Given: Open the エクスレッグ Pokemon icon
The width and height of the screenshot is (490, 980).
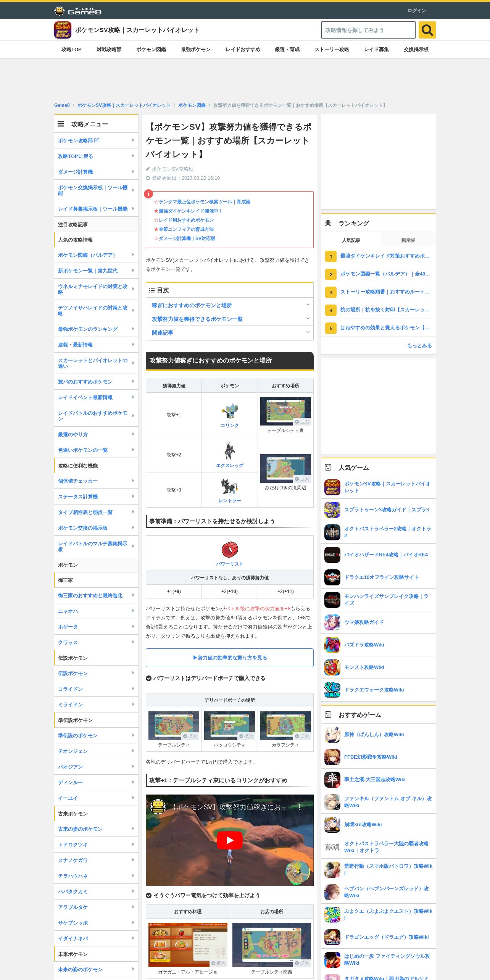Looking at the screenshot, I should (x=229, y=451).
